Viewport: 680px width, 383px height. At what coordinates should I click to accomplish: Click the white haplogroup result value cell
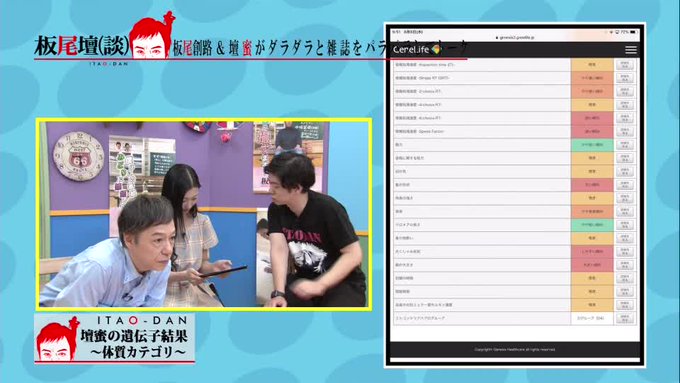592,318
